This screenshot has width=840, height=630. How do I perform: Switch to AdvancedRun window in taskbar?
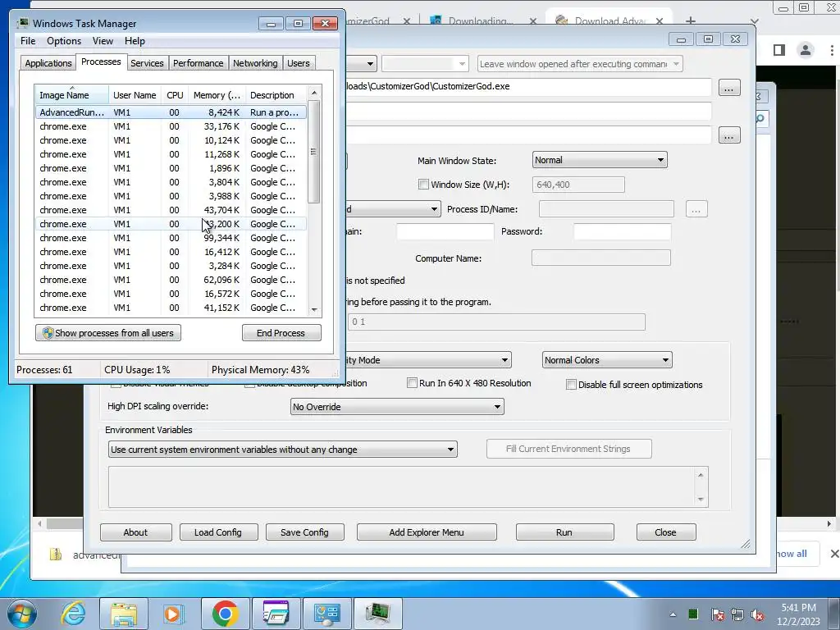coord(276,614)
